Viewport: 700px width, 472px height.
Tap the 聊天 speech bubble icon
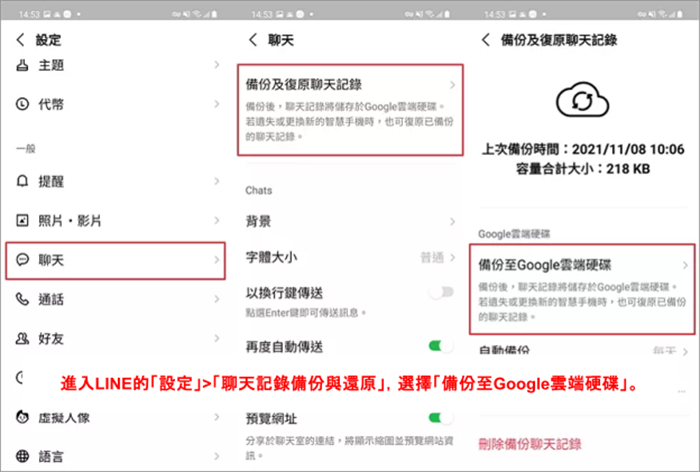(x=22, y=259)
